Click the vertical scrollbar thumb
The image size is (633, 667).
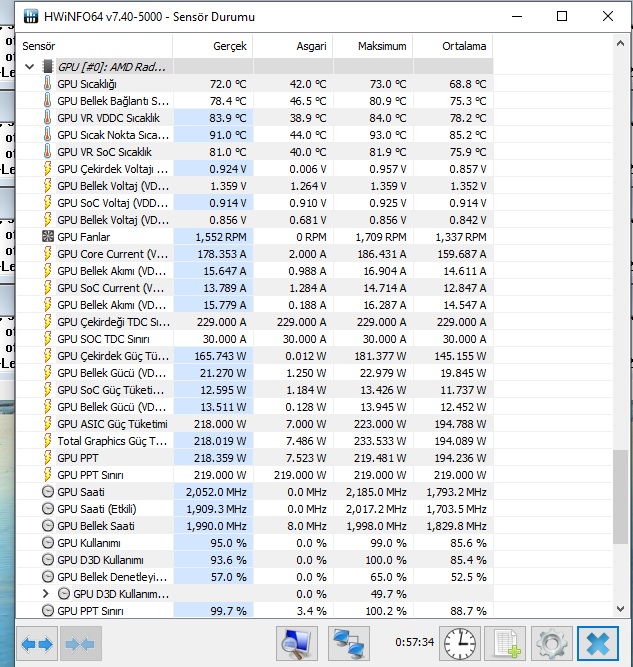pyautogui.click(x=620, y=497)
